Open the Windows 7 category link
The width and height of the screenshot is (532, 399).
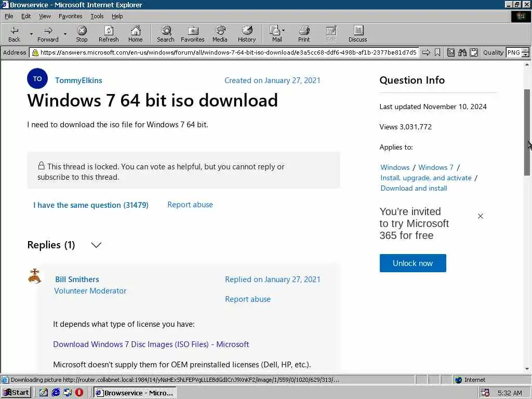click(x=436, y=167)
